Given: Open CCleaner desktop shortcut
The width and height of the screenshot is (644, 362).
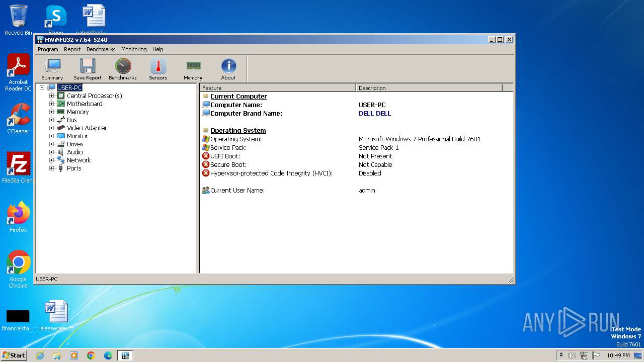Looking at the screenshot, I should tap(18, 119).
